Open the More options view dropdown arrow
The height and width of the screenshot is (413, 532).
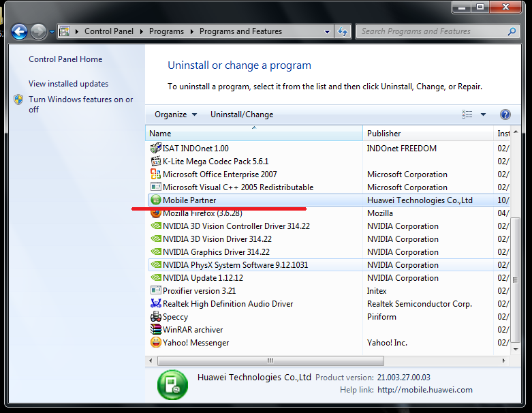[x=483, y=114]
